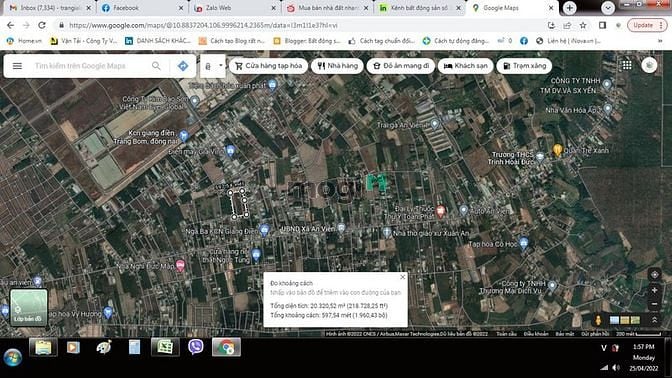Show hidden bookmarks with the overflow chevron

tap(660, 41)
